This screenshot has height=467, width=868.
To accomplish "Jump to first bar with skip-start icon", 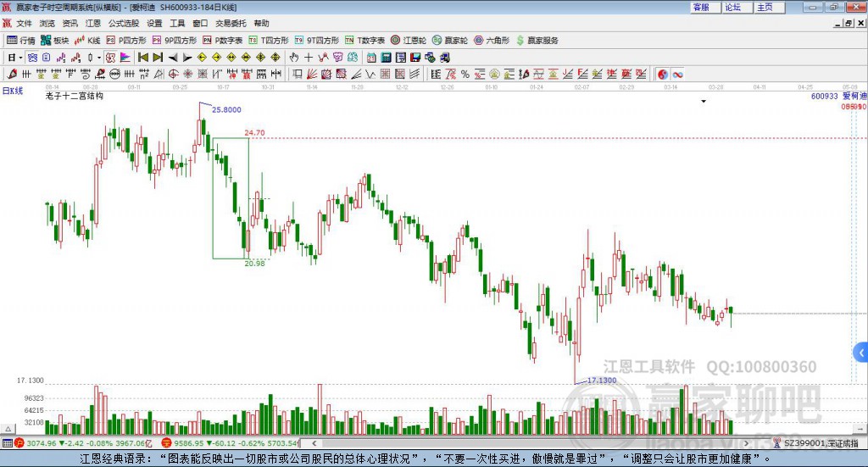I will [142, 58].
